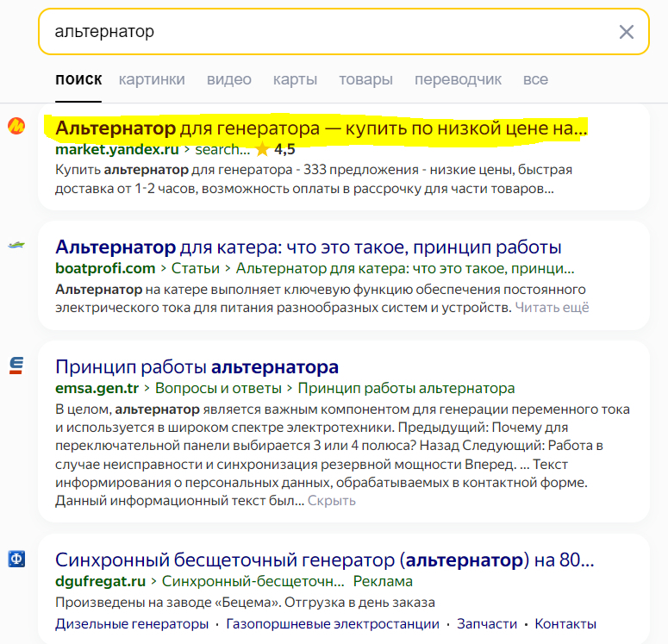Click the star rating 4,5 icon
The height and width of the screenshot is (644, 668).
pyautogui.click(x=262, y=149)
